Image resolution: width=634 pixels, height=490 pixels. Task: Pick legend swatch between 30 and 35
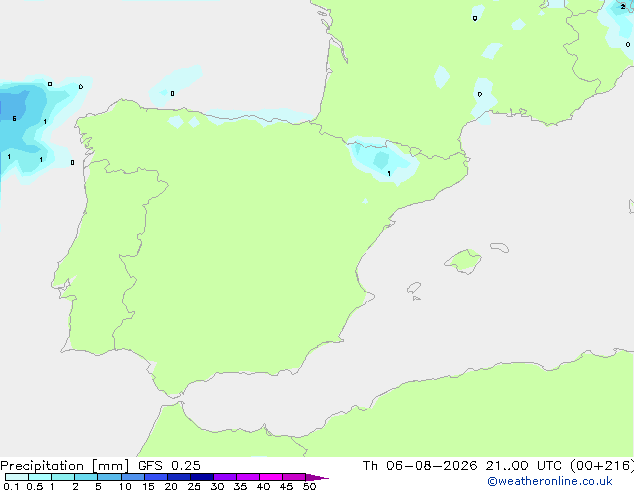coord(224,477)
